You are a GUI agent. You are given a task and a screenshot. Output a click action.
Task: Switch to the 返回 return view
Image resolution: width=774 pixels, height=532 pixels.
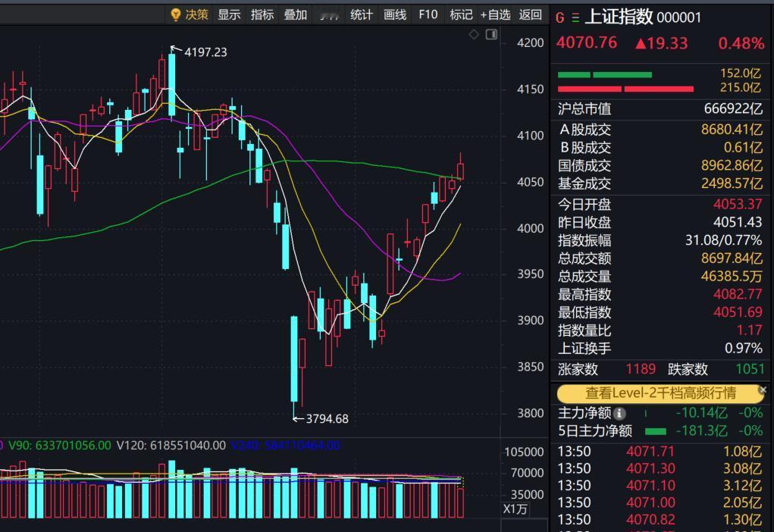tap(531, 14)
